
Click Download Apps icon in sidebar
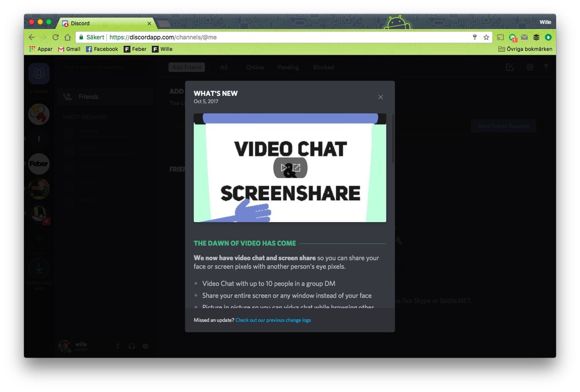point(39,268)
